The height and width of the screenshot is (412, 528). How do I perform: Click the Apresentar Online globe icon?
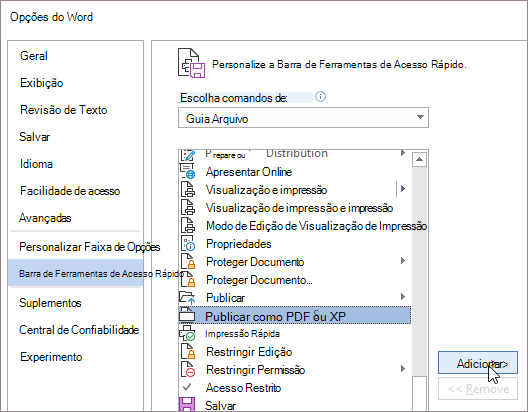pyautogui.click(x=188, y=171)
